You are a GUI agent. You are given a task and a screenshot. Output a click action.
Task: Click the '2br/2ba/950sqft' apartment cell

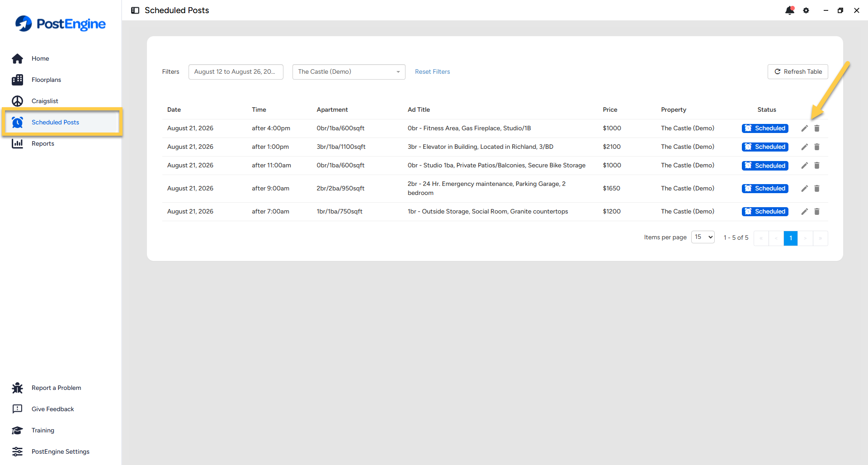tap(340, 189)
